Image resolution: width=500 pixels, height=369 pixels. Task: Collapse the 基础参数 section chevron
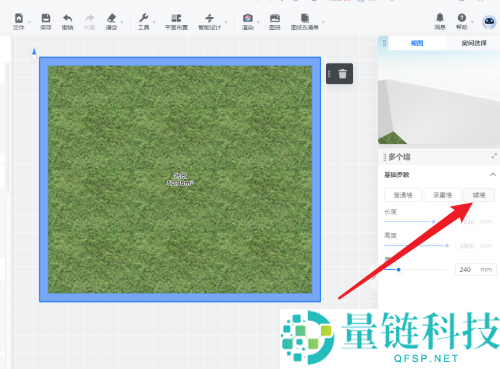click(493, 175)
